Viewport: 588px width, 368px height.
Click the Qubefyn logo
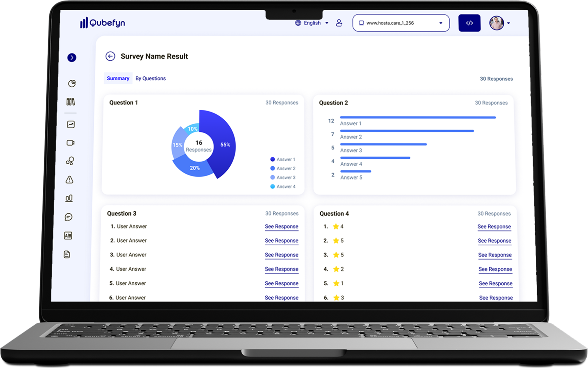[x=103, y=22]
